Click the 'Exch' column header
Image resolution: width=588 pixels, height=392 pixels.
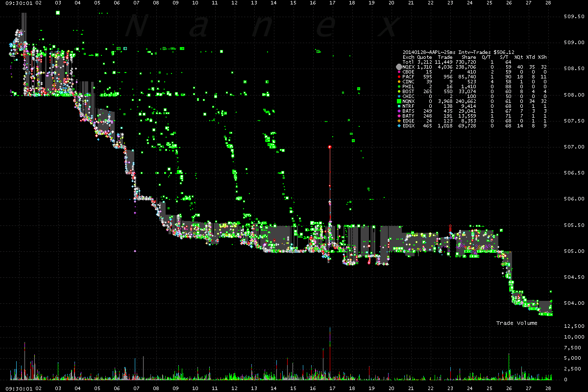coord(409,57)
